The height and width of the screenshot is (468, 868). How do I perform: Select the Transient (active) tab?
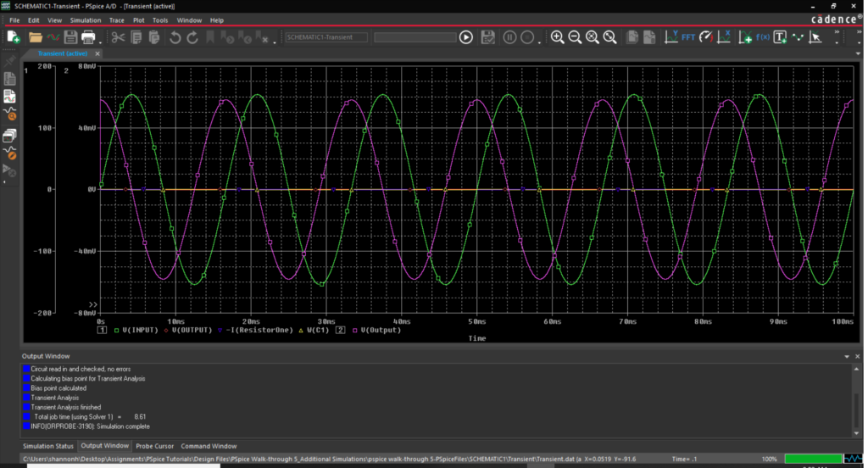click(62, 53)
